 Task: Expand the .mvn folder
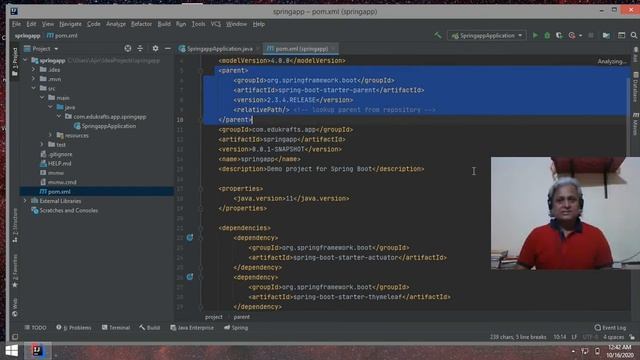tap(34, 79)
